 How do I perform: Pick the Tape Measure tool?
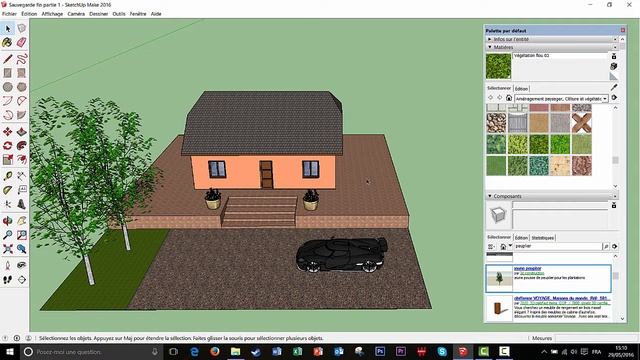click(x=8, y=176)
